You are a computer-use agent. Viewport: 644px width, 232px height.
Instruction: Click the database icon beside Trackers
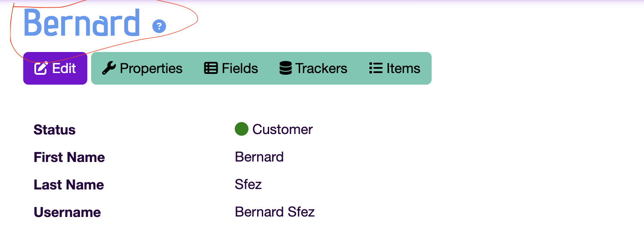[x=285, y=68]
